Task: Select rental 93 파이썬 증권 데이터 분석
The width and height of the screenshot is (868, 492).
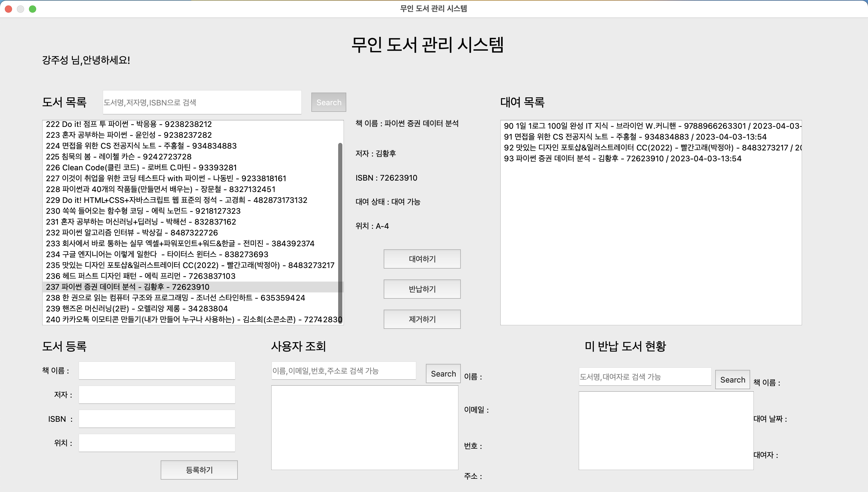Action: click(x=622, y=159)
